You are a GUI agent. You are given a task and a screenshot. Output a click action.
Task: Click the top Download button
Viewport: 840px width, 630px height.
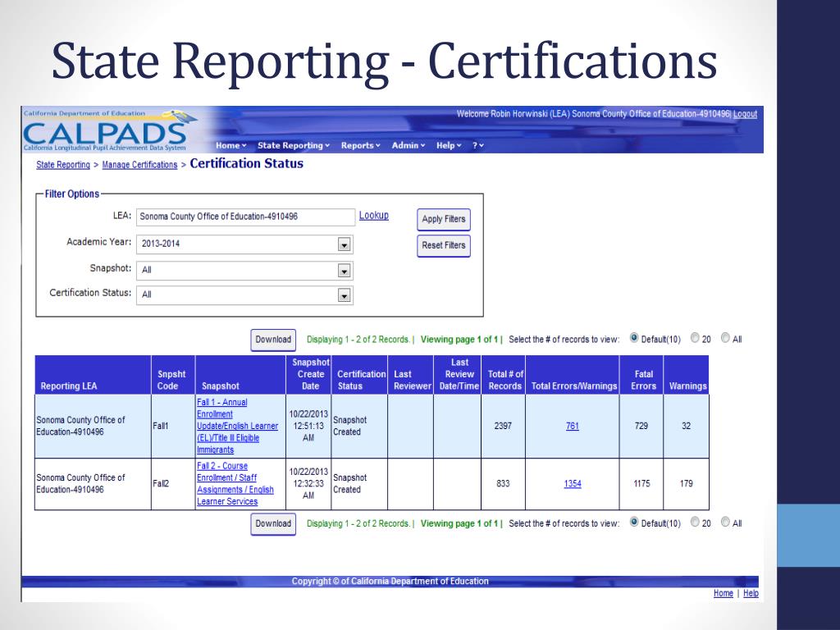[x=273, y=340]
